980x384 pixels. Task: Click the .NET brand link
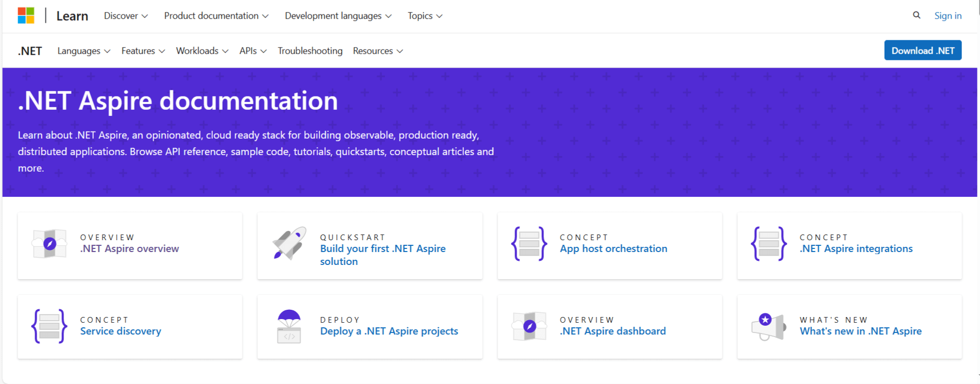click(30, 51)
